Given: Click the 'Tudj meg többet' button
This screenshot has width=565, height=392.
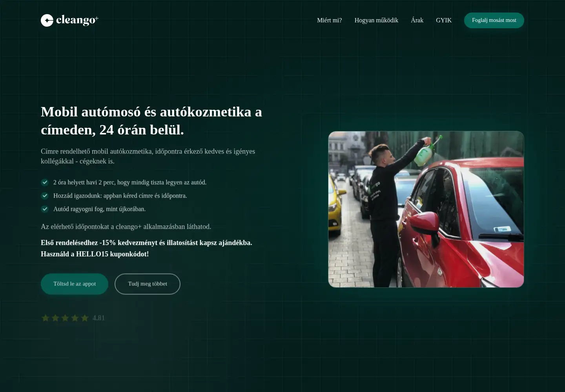Looking at the screenshot, I should [x=148, y=284].
